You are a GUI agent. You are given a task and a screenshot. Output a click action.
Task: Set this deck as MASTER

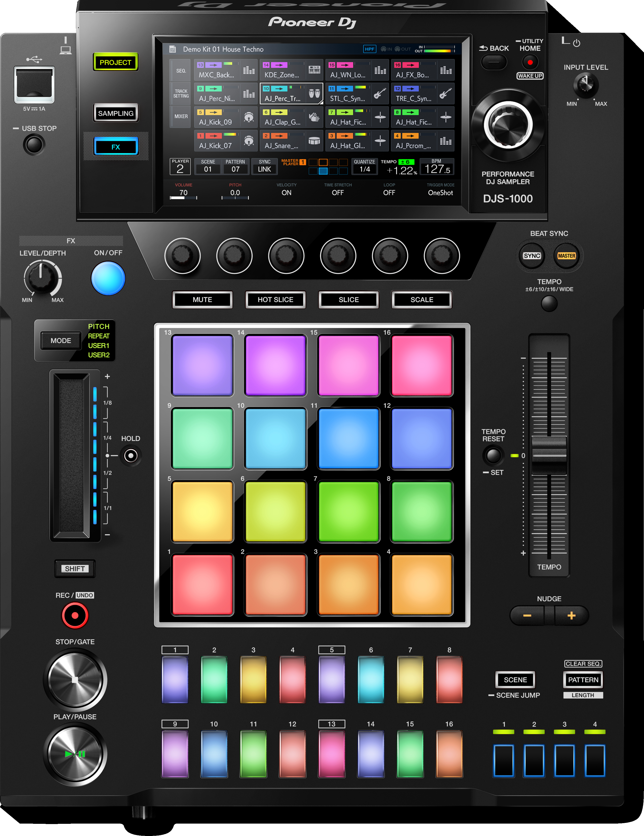point(567,256)
